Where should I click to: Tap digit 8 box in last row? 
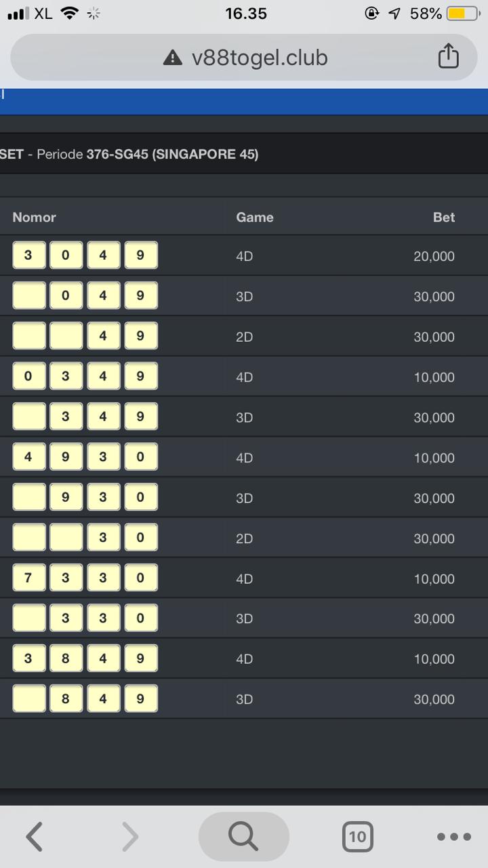(66, 698)
